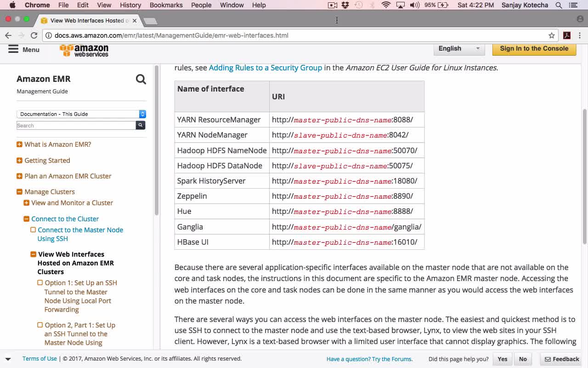The width and height of the screenshot is (588, 368).
Task: Open Connect to the Master Node Using SSH
Action: [80, 234]
